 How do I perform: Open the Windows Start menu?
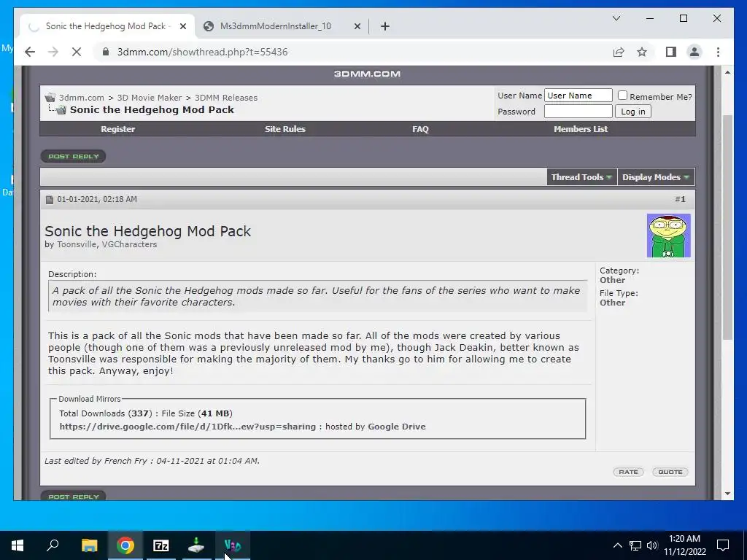18,545
